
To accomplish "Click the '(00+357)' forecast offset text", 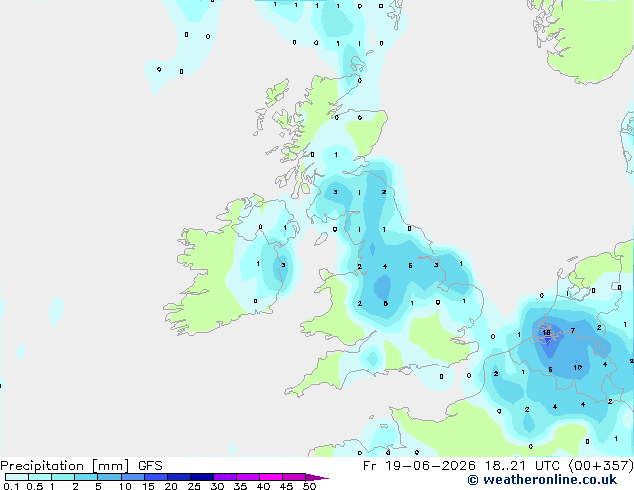I will [x=601, y=466].
